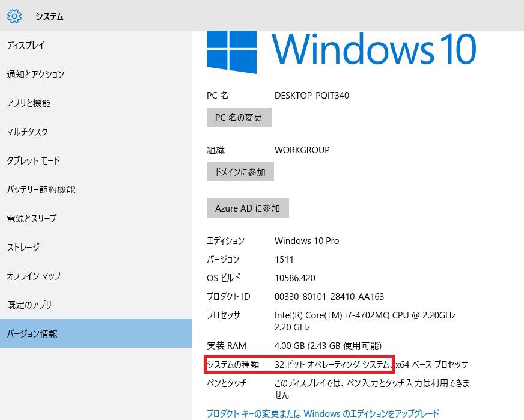
Task: Open アプリと機能 section
Action: (x=96, y=103)
